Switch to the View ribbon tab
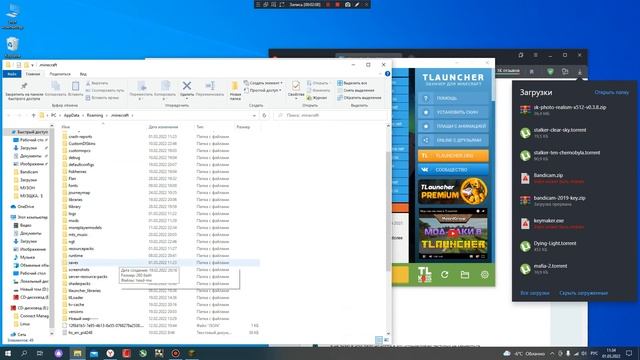The height and width of the screenshot is (360, 640). (x=83, y=74)
